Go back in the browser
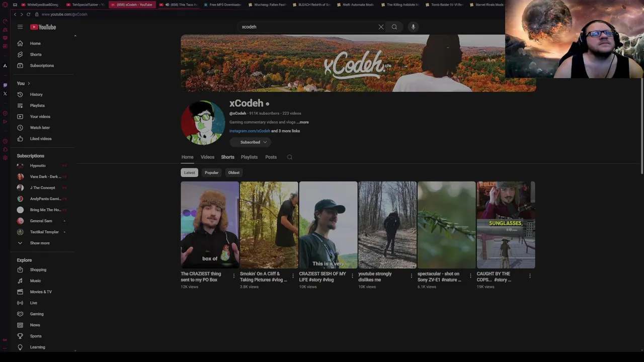This screenshot has width=644, height=362. tap(15, 14)
